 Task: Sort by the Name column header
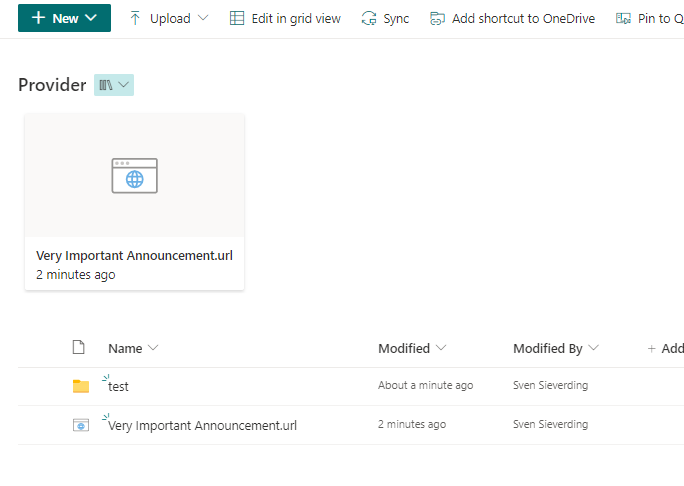[x=133, y=348]
